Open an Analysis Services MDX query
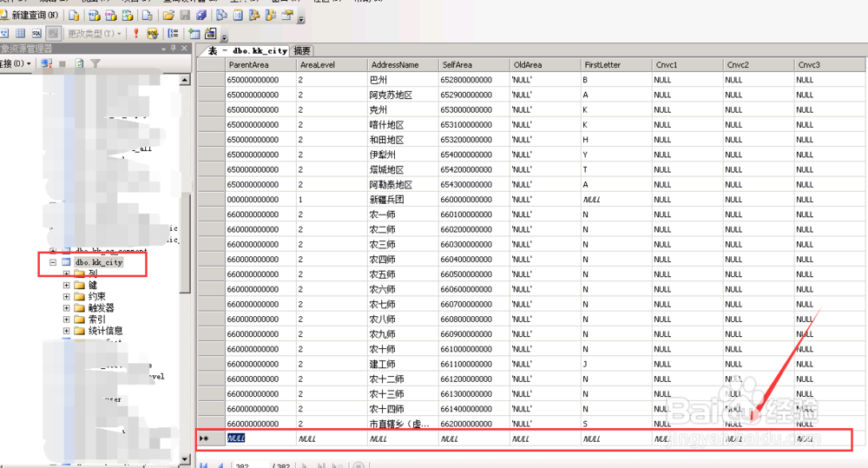 [95, 16]
